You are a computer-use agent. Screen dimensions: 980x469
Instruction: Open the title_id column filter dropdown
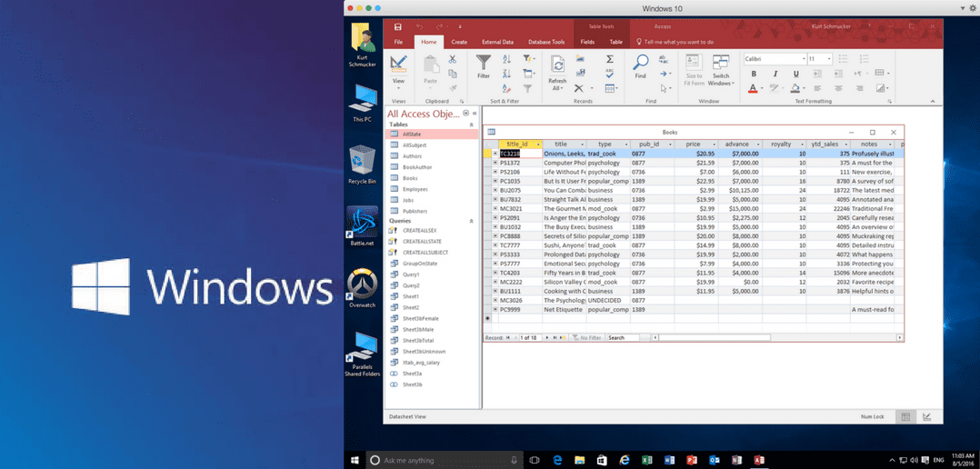click(538, 145)
